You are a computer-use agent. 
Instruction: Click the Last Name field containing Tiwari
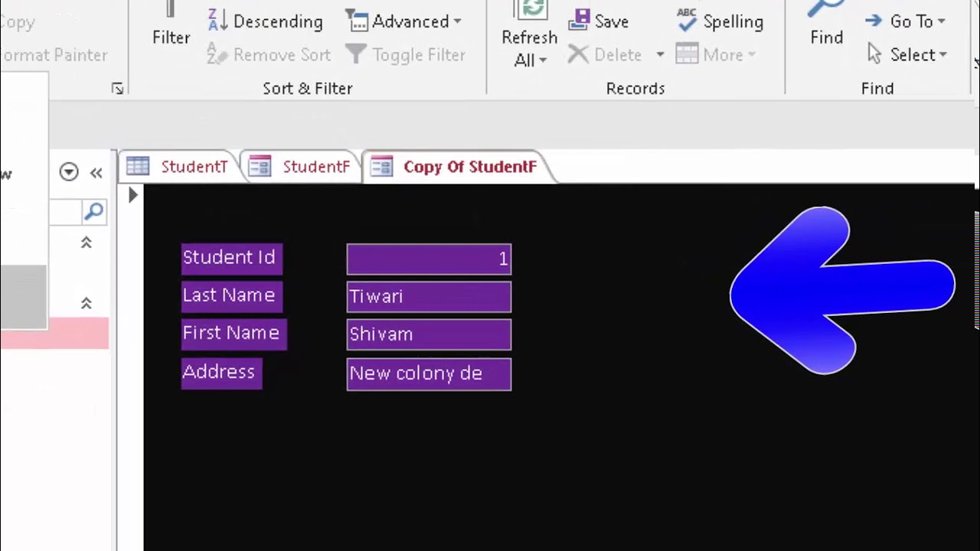point(429,297)
